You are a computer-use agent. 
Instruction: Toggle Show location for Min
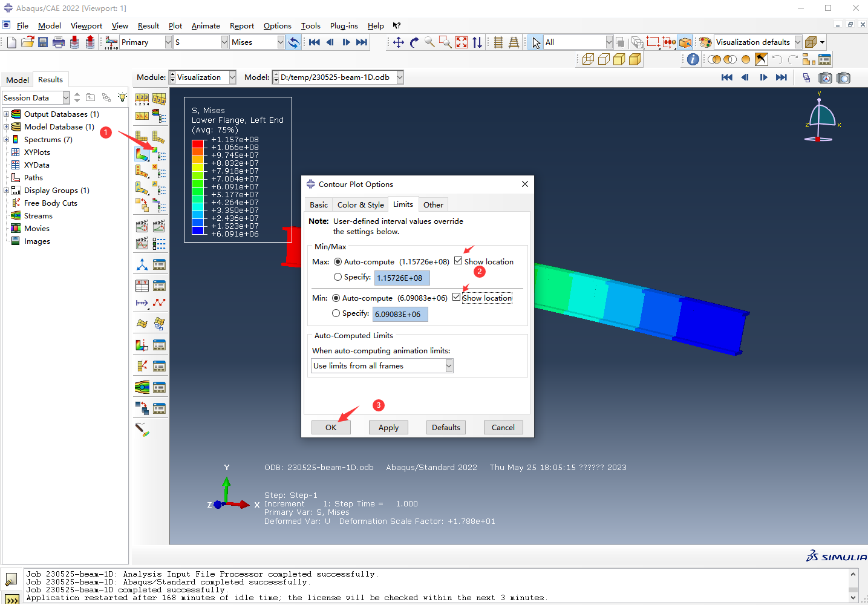(x=457, y=297)
